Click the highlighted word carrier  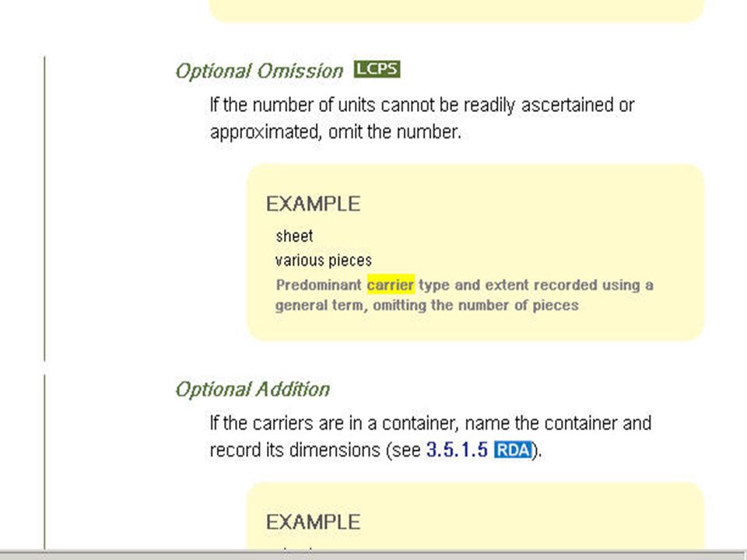[391, 285]
